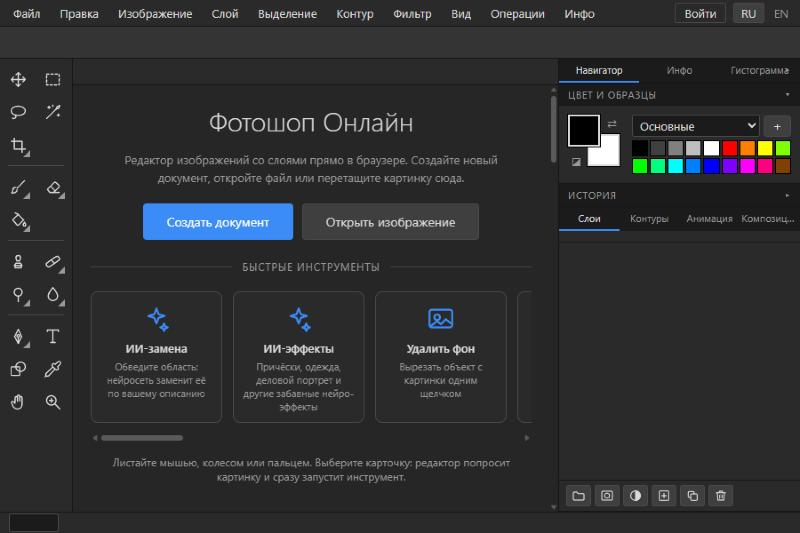Click the Открыть изображение button
Screen dimensions: 800x533
tap(390, 222)
